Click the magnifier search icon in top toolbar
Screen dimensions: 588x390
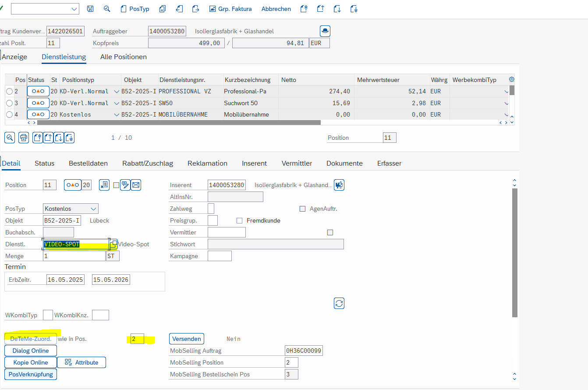(107, 9)
